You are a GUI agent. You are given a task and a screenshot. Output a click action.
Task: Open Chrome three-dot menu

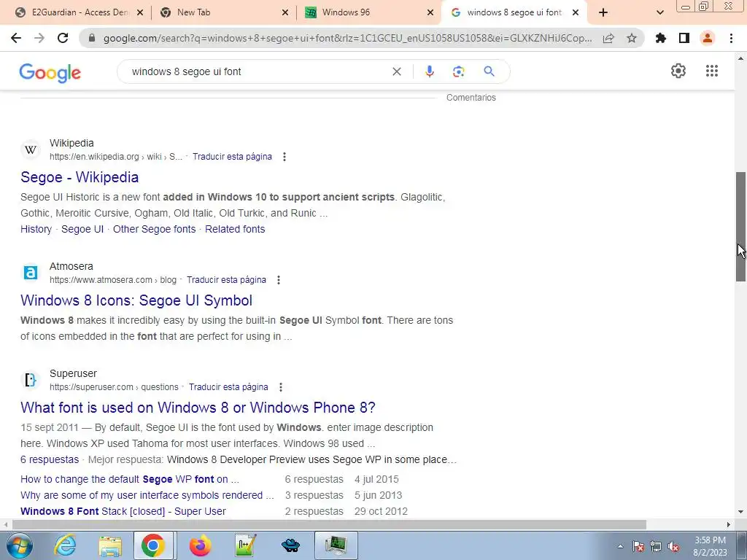click(731, 38)
